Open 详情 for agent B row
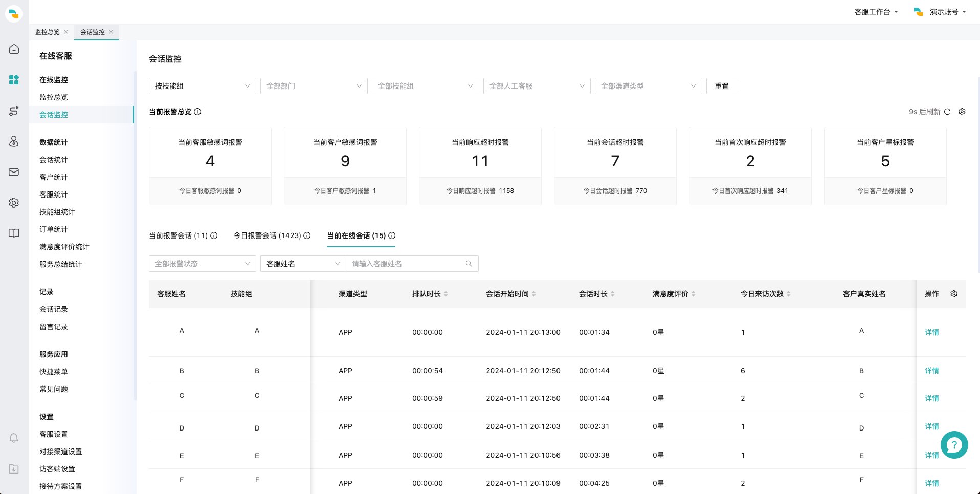This screenshot has width=980, height=494. pyautogui.click(x=932, y=371)
